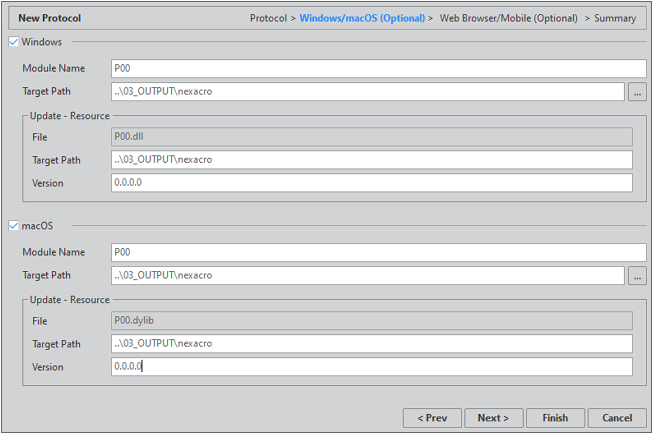The width and height of the screenshot is (652, 433).
Task: Click the Windows Version field
Action: click(x=371, y=183)
